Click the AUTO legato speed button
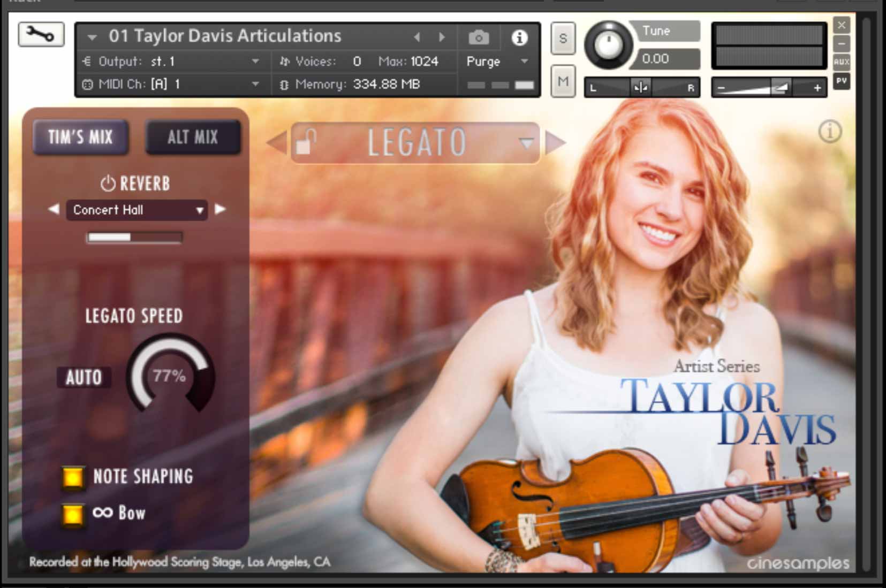 pyautogui.click(x=84, y=377)
